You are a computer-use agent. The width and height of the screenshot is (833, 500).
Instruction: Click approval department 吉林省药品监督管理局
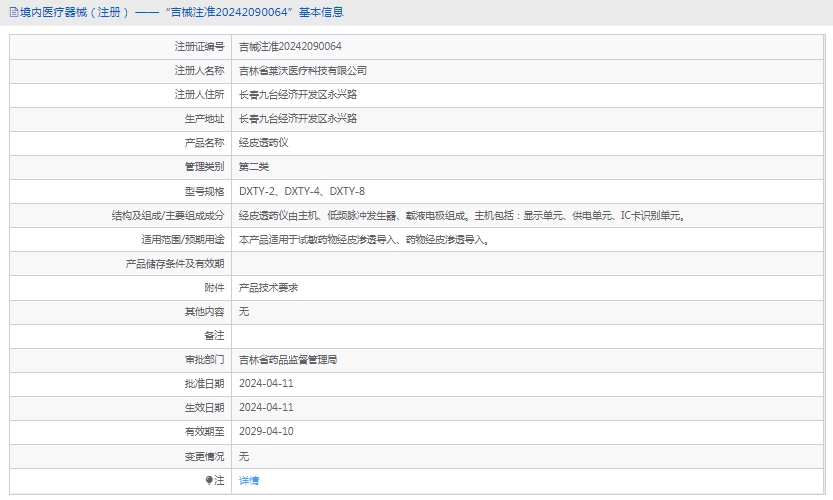(288, 360)
